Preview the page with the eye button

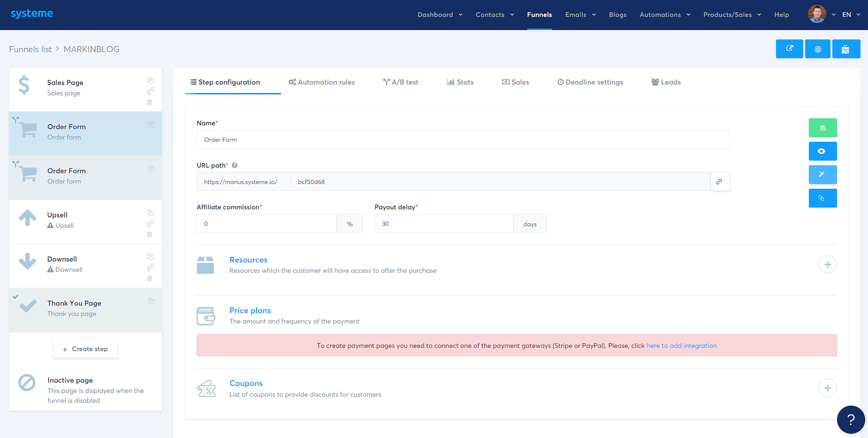[822, 151]
